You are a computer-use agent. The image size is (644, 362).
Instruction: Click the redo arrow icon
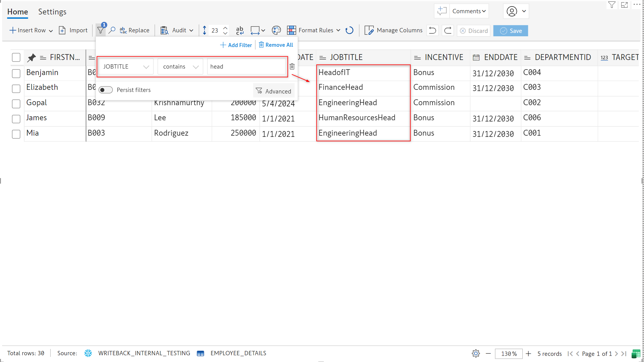(448, 30)
